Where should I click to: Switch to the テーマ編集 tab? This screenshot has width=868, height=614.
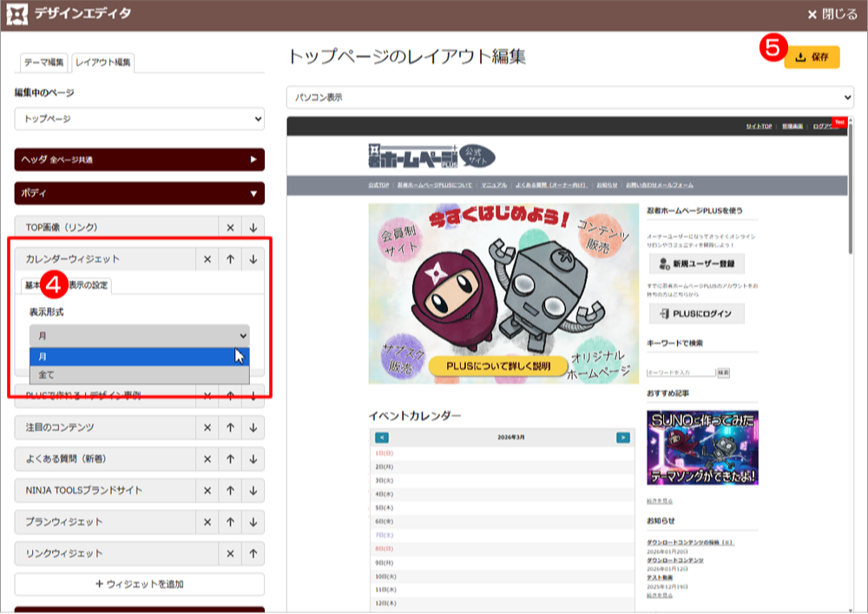click(x=43, y=63)
